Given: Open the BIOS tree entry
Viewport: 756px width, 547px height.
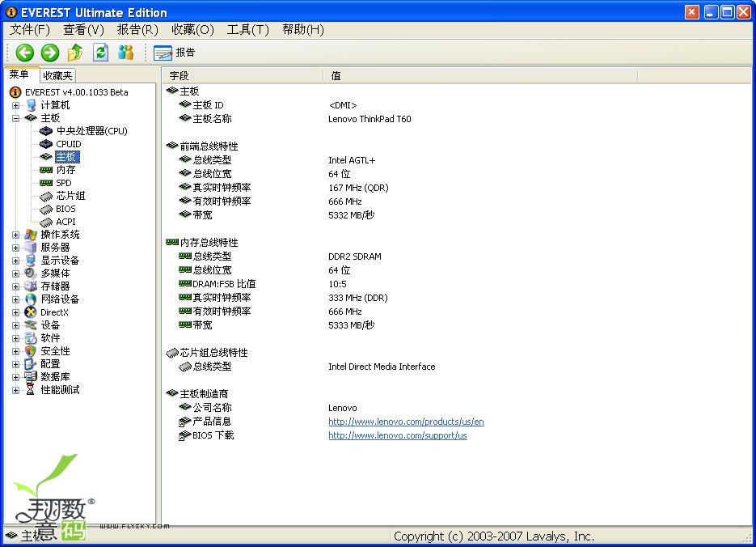Looking at the screenshot, I should coord(65,209).
